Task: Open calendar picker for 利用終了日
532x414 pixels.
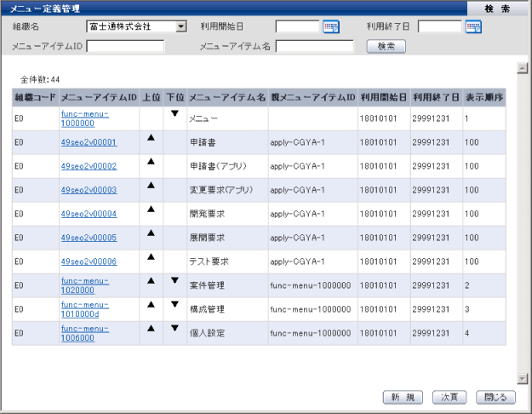Action: tap(473, 26)
